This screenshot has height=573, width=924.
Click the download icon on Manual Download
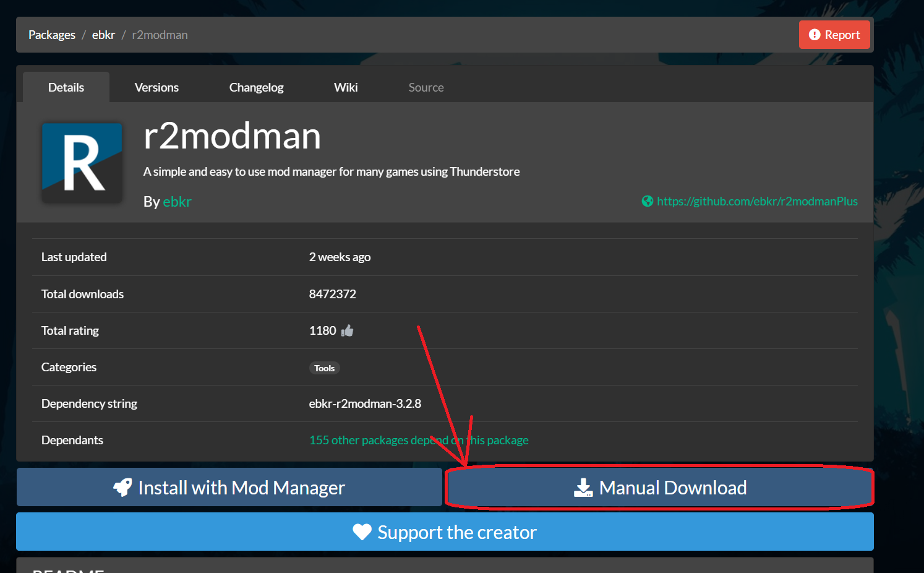(583, 488)
